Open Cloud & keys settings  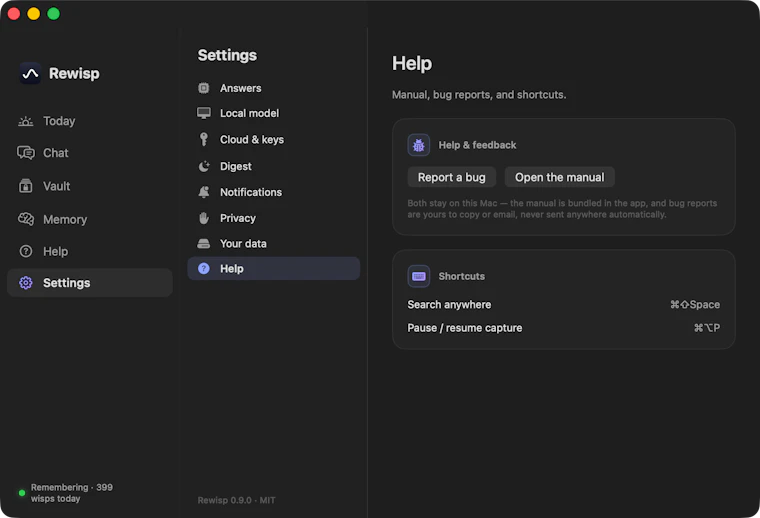point(273,139)
